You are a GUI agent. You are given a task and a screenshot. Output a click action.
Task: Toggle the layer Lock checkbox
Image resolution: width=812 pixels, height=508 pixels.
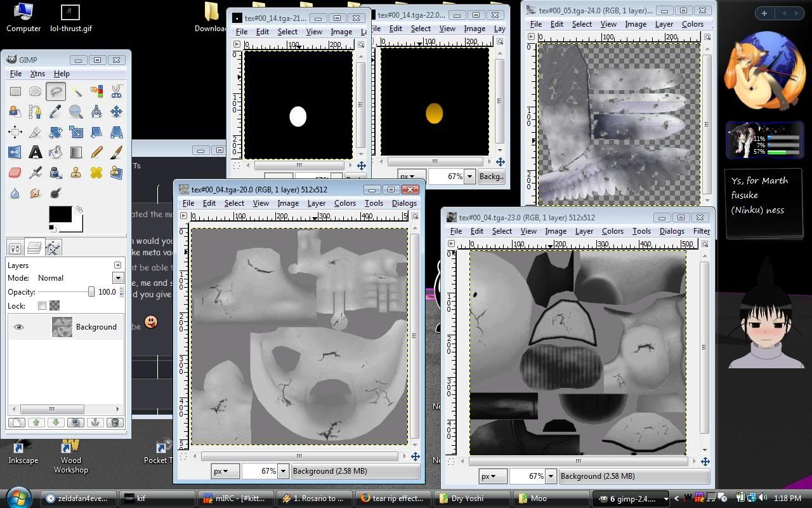(42, 306)
